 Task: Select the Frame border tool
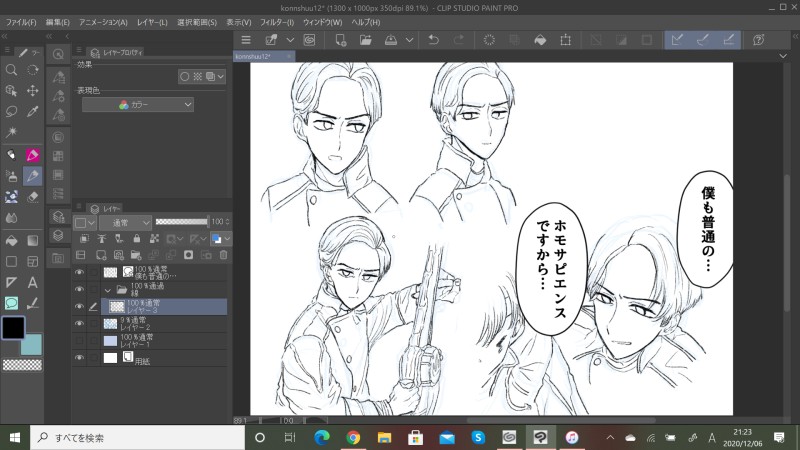click(x=33, y=262)
